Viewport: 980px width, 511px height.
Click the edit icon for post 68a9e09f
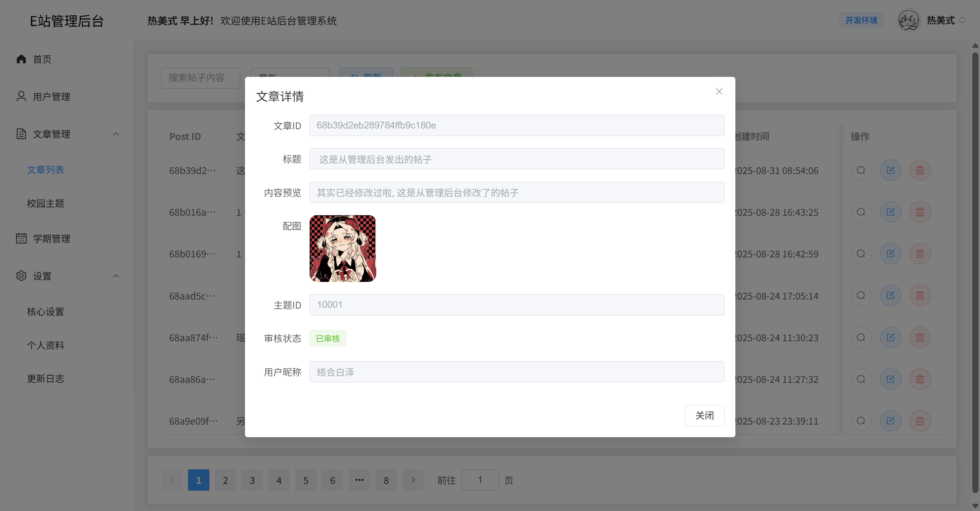coord(890,421)
